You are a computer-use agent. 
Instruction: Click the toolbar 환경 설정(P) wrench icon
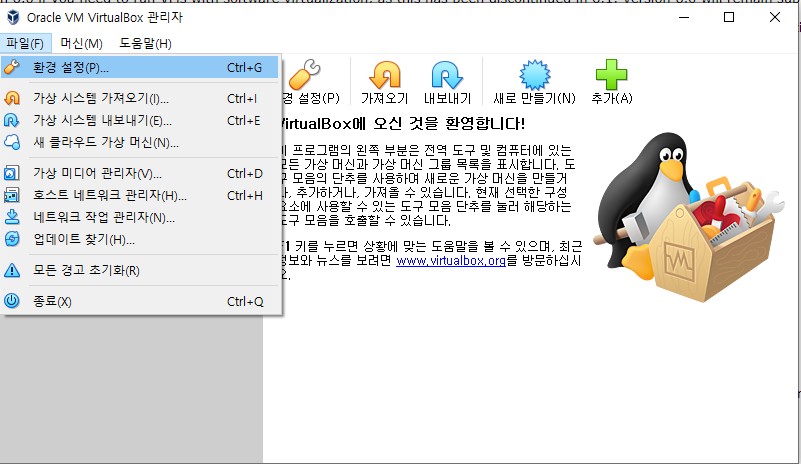(304, 75)
